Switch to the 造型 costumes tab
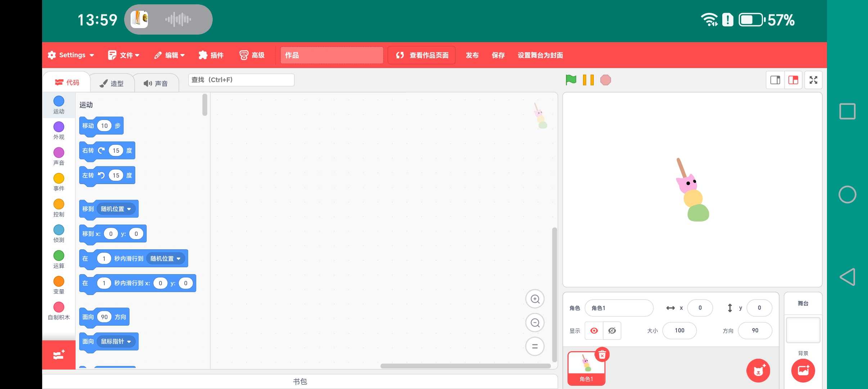Screen dimensions: 868x389 112,83
